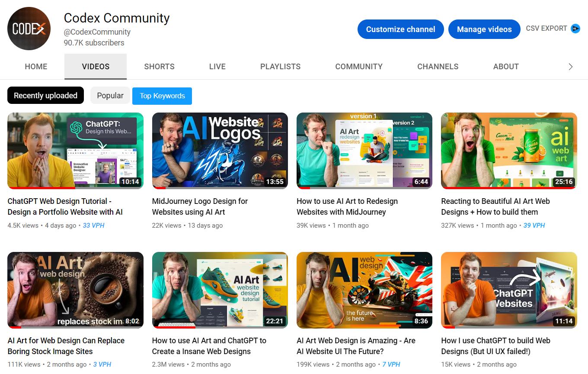Viewport: 588px width, 374px height.
Task: Click the CSV export round icon
Action: 575,29
